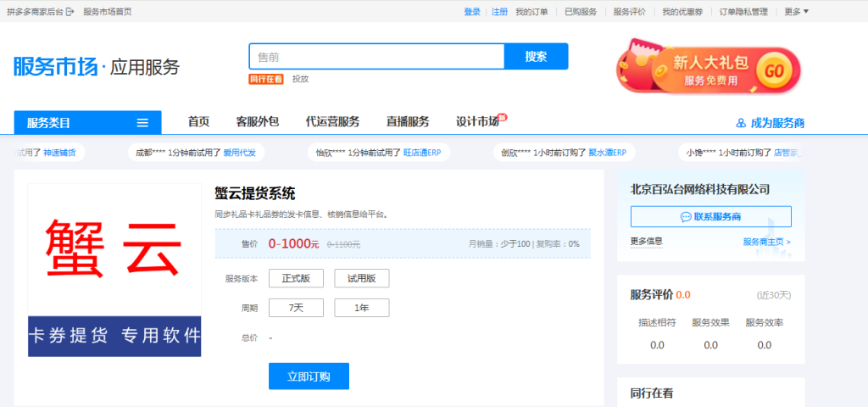Click the 投放 suggested search term
This screenshot has height=407, width=868.
301,79
